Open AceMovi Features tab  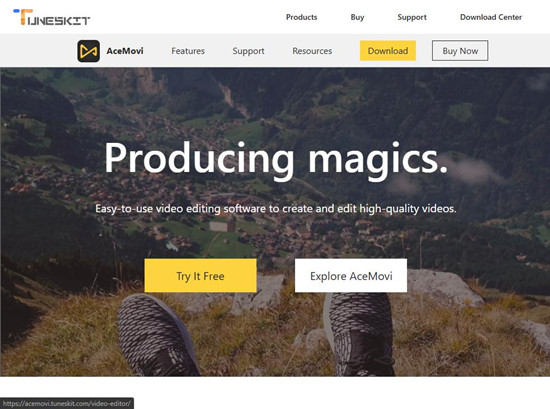click(x=188, y=51)
